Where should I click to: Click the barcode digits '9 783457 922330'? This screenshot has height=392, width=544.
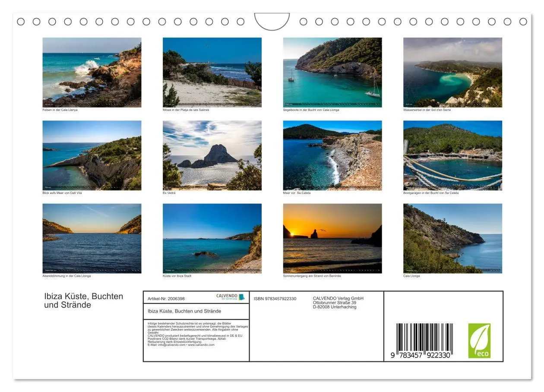421,355
